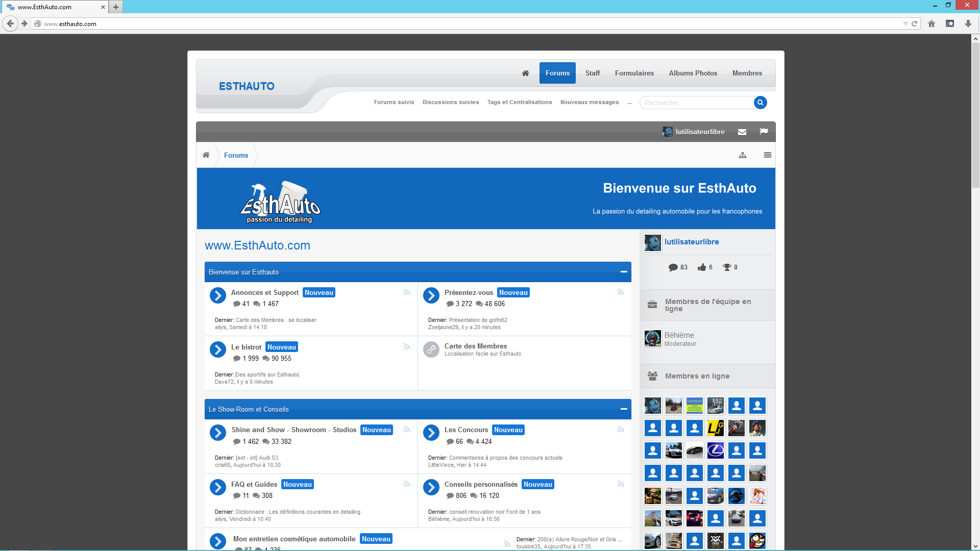Open the browser new tab button
The height and width of the screenshot is (551, 980).
pos(116,7)
